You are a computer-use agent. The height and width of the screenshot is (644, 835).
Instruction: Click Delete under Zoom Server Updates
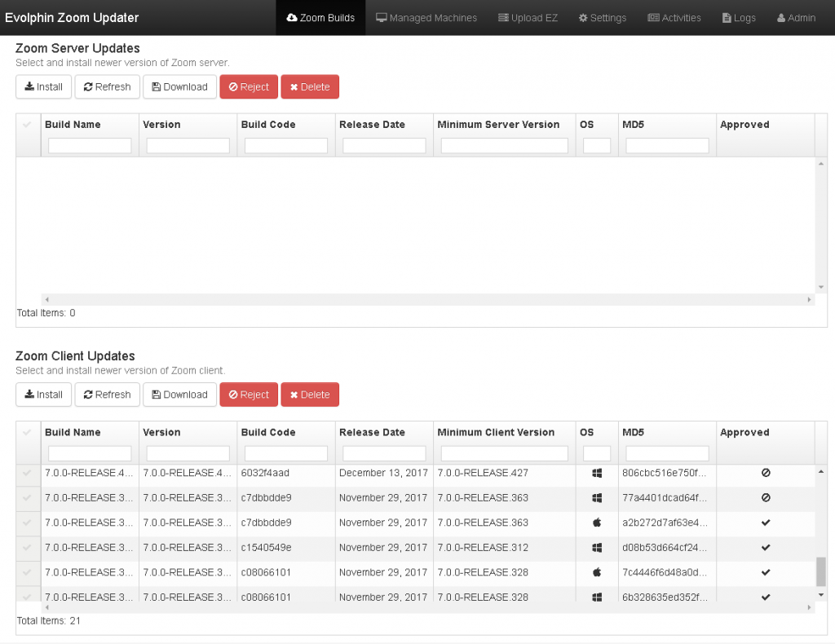point(310,86)
